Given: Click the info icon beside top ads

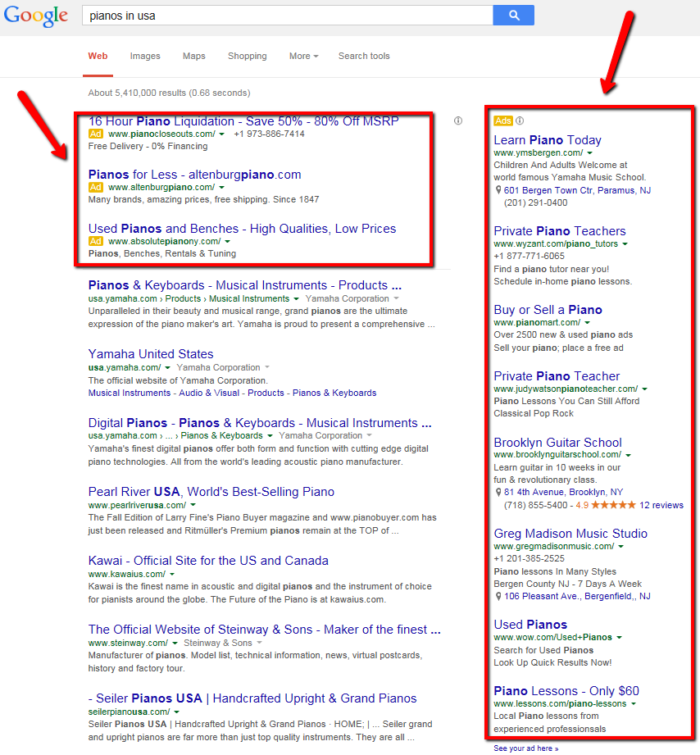Looking at the screenshot, I should (x=458, y=121).
